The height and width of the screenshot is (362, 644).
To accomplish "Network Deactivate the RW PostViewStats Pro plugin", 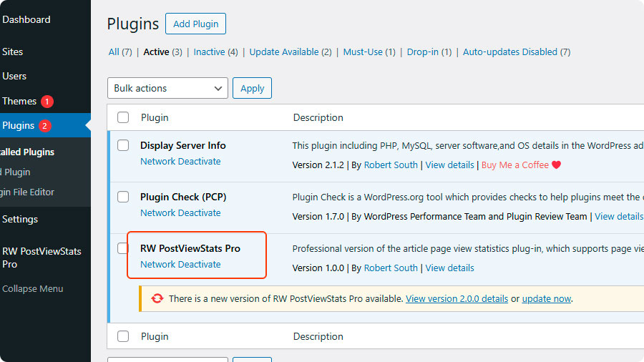I will 180,264.
